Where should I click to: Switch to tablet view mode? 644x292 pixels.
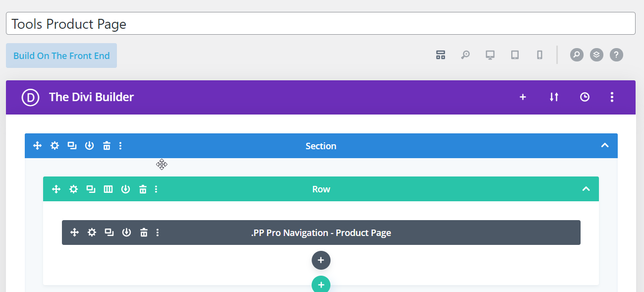pos(515,55)
